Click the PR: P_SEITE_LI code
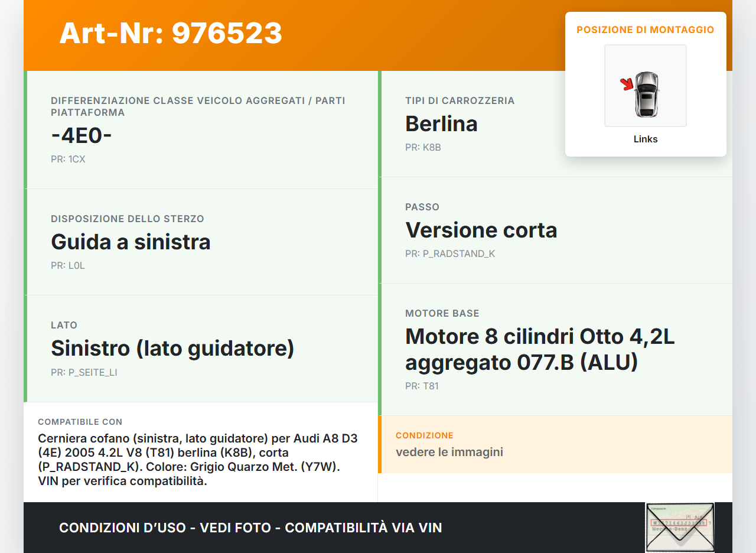 84,372
